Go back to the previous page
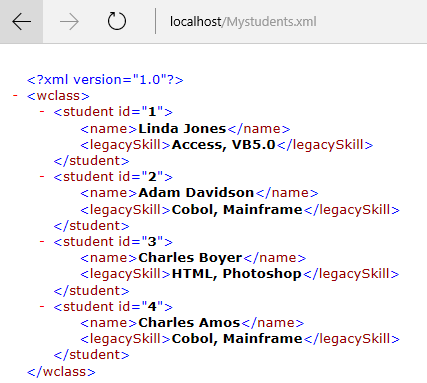The image size is (427, 383). point(21,22)
